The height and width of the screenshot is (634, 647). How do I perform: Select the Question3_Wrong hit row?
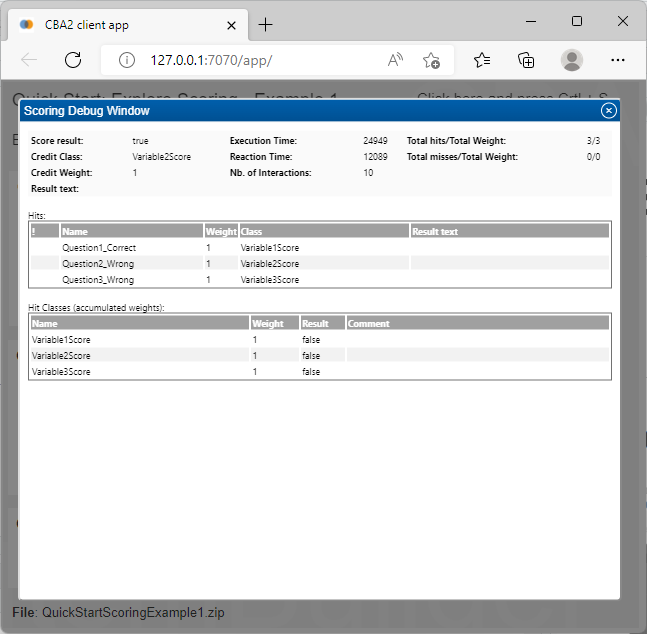tap(98, 280)
